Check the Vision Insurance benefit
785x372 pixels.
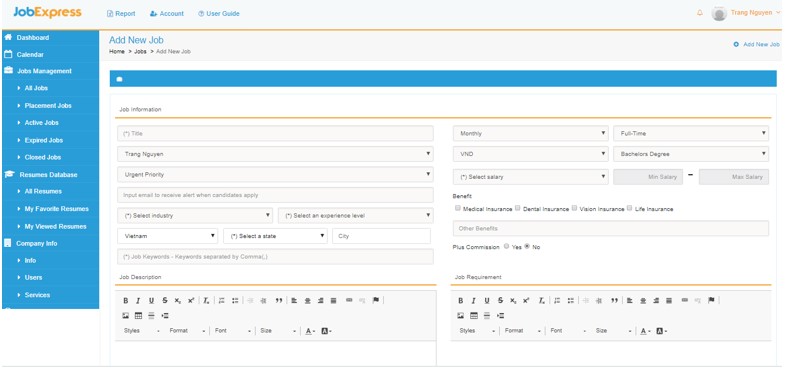click(x=574, y=208)
